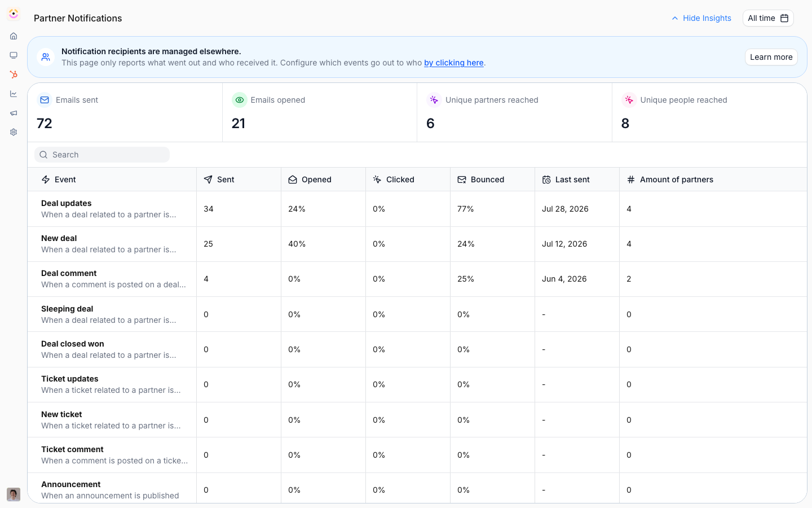Open the analytics chart sidebar icon

14,94
